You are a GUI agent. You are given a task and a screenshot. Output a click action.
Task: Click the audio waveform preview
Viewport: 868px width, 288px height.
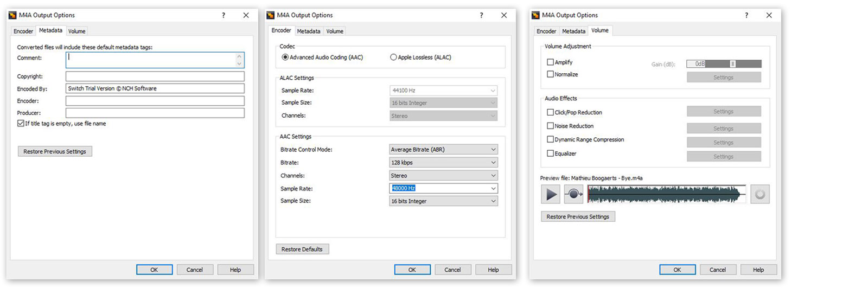667,194
